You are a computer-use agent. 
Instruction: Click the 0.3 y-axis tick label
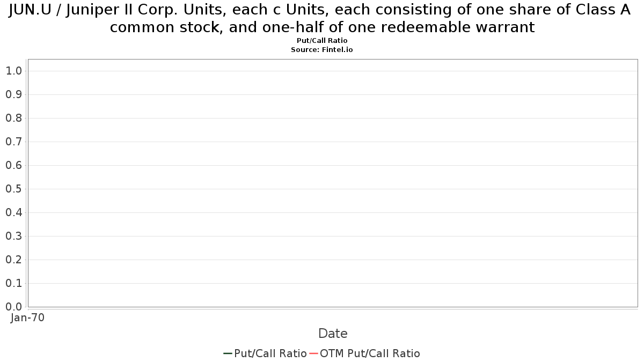click(13, 236)
